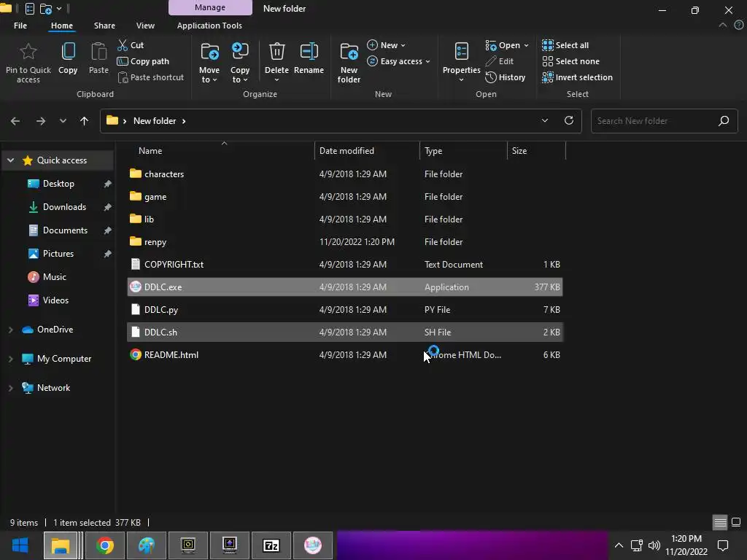Refresh the New folder view
747x560 pixels.
569,120
